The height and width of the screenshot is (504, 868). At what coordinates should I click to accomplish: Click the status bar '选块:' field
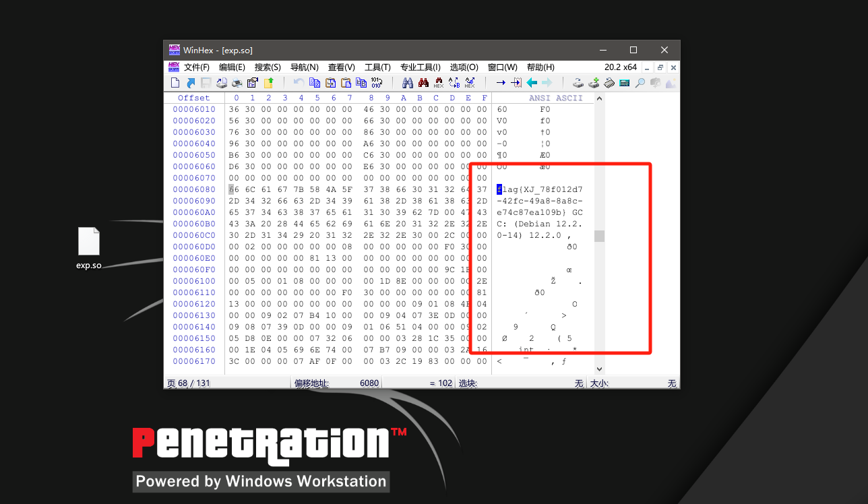click(521, 383)
